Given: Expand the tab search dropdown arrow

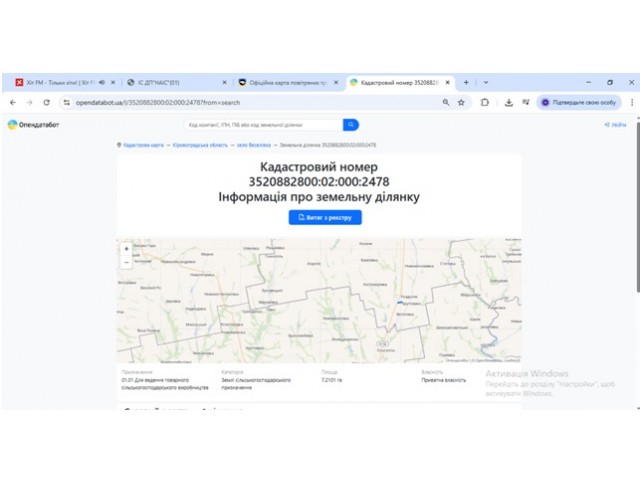Looking at the screenshot, I should pos(486,82).
